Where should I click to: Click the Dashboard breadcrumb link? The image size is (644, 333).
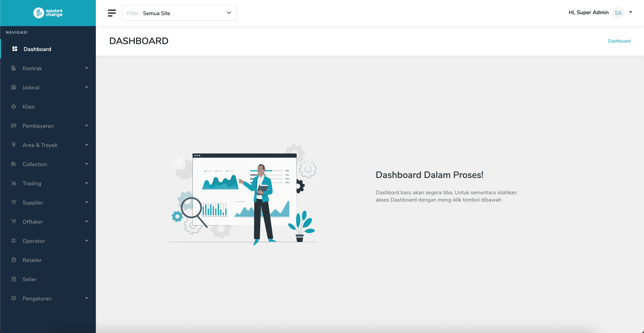point(619,41)
